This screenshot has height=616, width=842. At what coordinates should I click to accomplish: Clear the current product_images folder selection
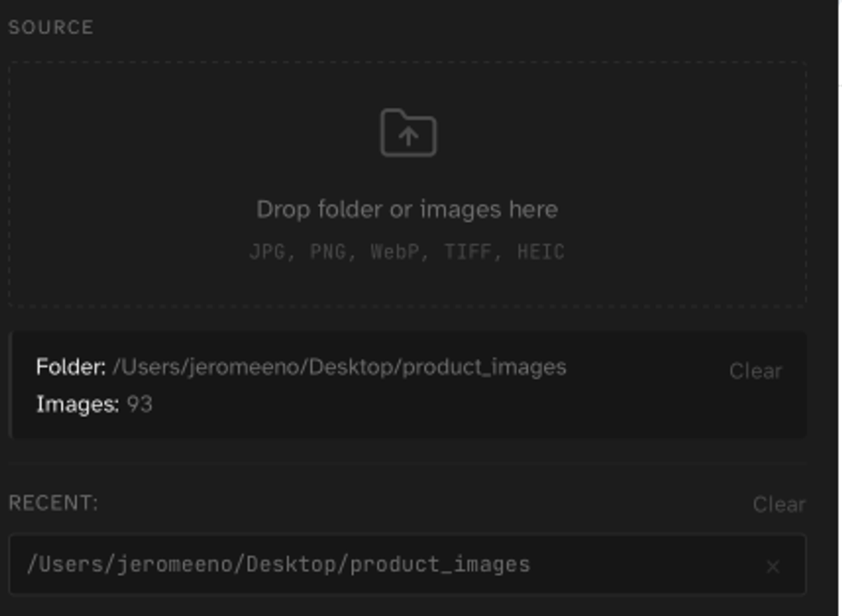click(x=756, y=371)
